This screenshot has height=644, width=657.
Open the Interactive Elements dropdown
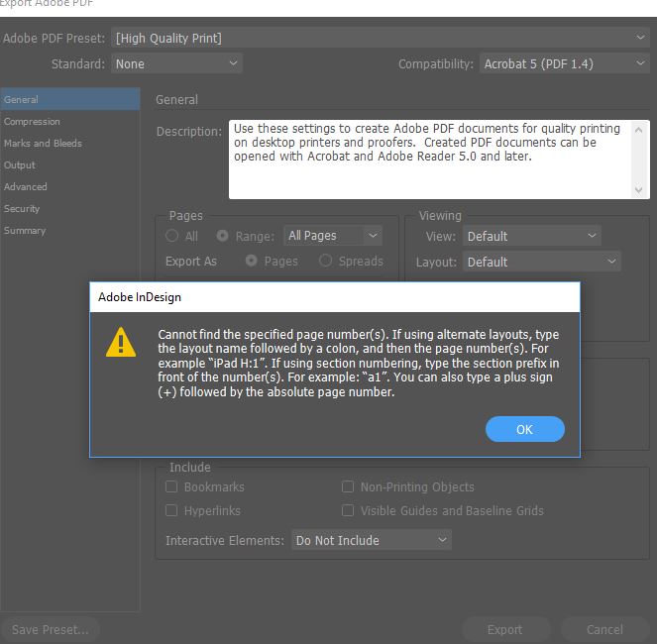pyautogui.click(x=372, y=540)
